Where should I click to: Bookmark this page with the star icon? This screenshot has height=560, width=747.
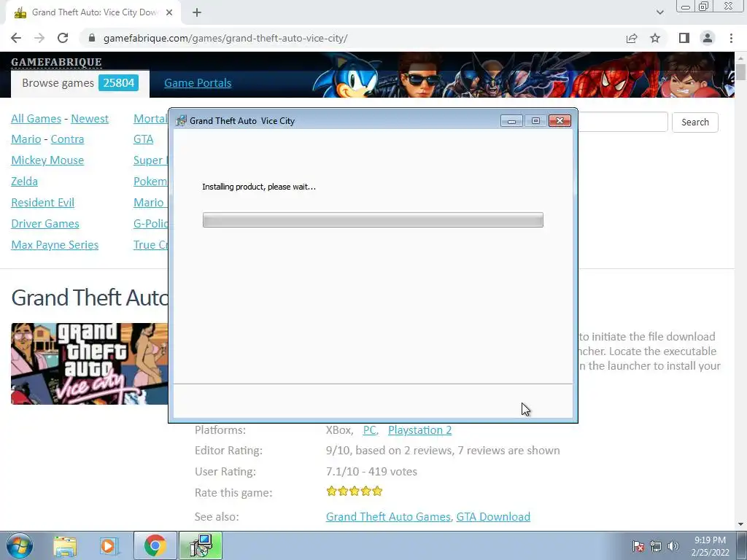pyautogui.click(x=655, y=38)
